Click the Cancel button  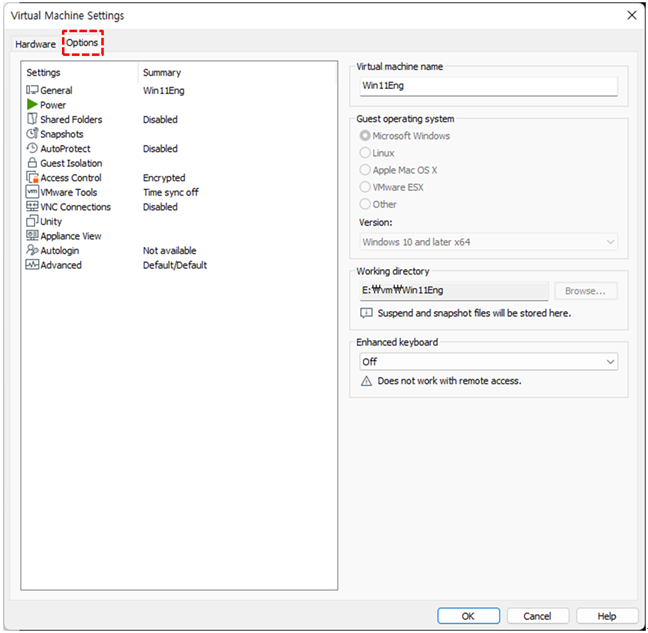[x=537, y=616]
